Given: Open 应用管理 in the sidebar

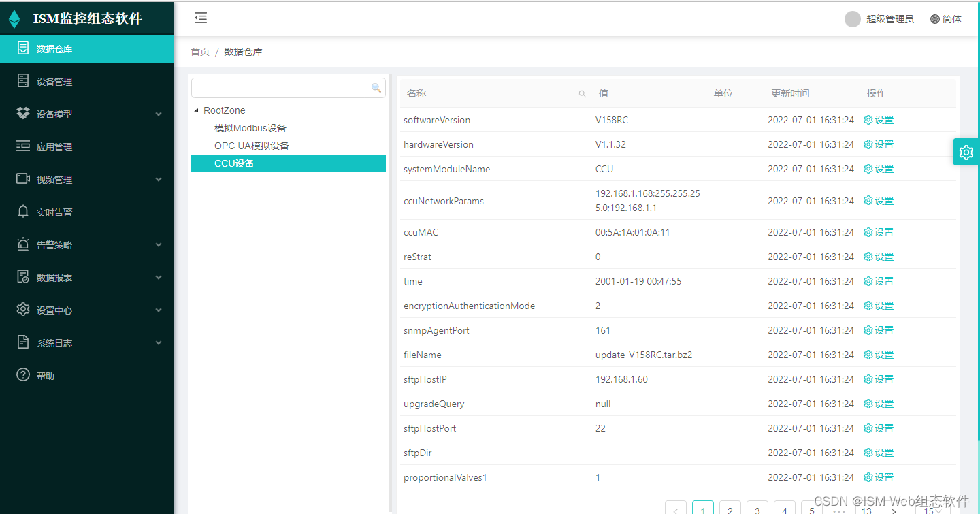Looking at the screenshot, I should tap(87, 147).
